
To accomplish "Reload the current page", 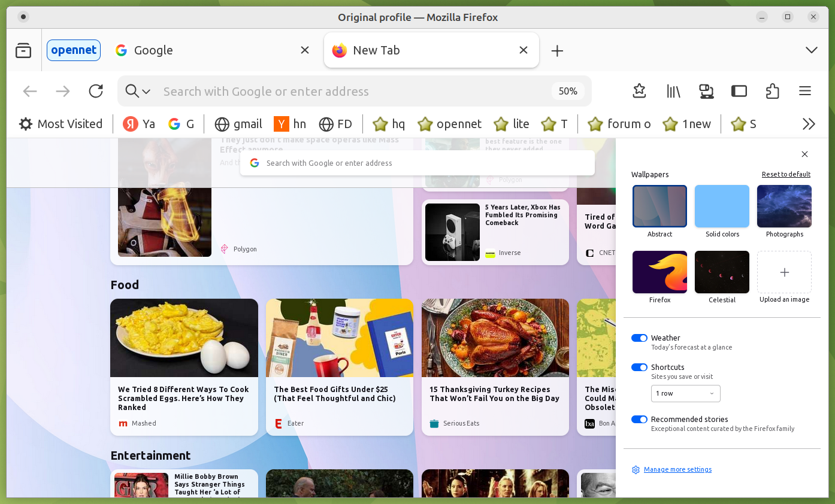I will tap(96, 91).
